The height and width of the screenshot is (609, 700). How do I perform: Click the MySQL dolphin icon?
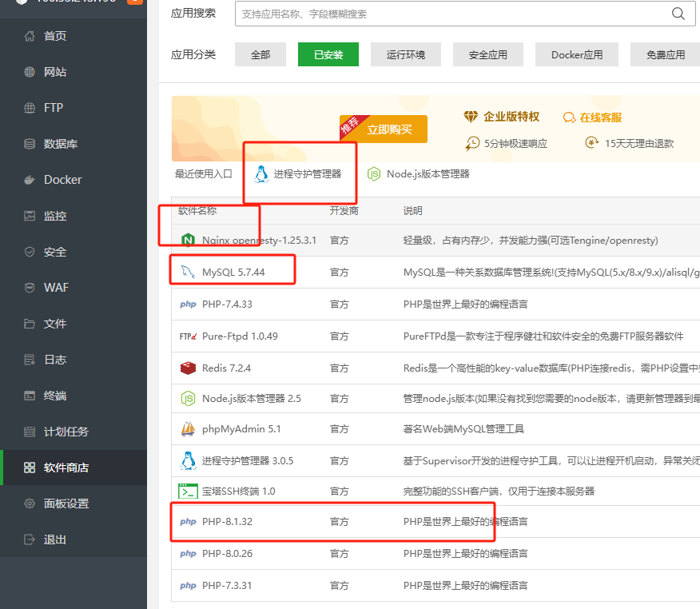188,272
